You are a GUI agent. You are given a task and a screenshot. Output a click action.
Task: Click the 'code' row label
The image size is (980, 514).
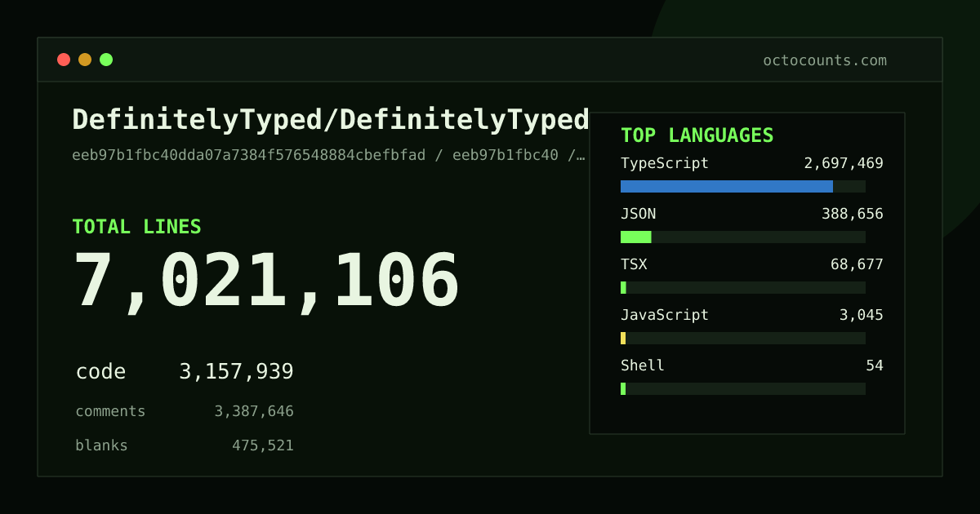click(100, 372)
